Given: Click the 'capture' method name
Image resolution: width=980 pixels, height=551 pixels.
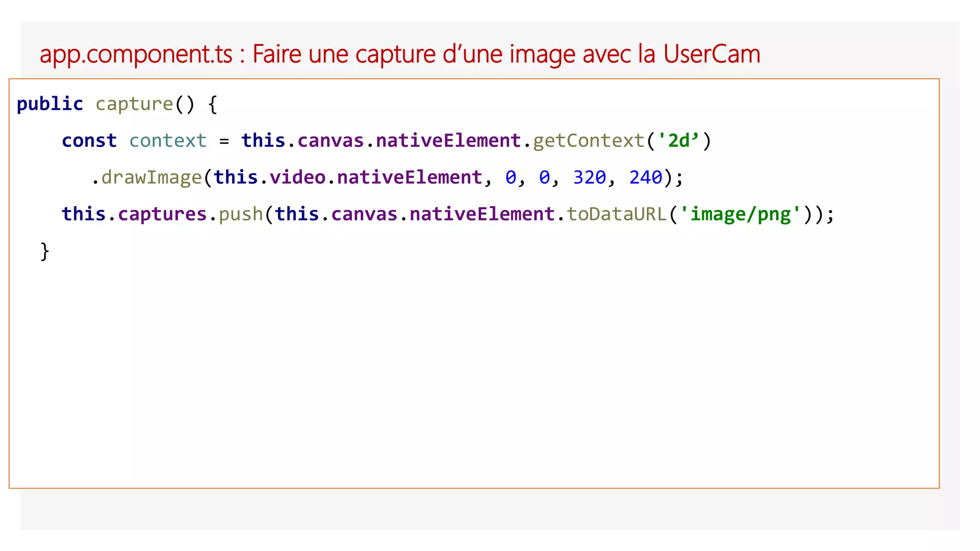Looking at the screenshot, I should 134,105.
